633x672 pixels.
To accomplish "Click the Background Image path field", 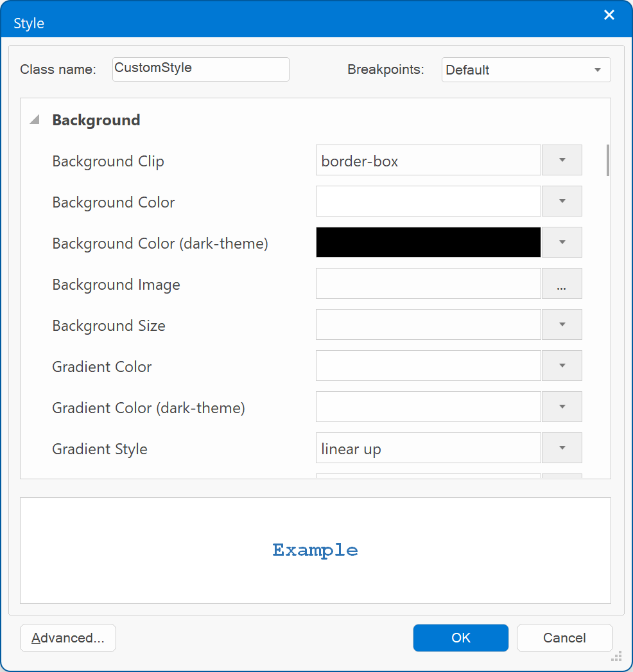I will (x=428, y=284).
